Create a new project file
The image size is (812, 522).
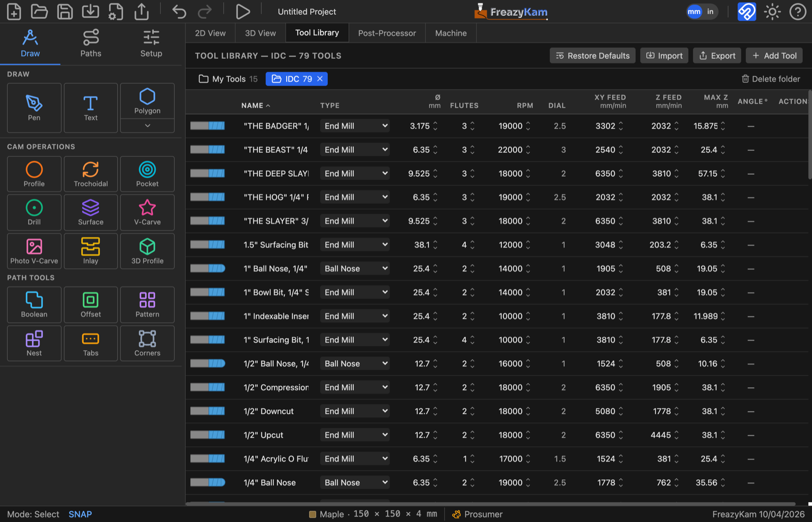coord(14,11)
